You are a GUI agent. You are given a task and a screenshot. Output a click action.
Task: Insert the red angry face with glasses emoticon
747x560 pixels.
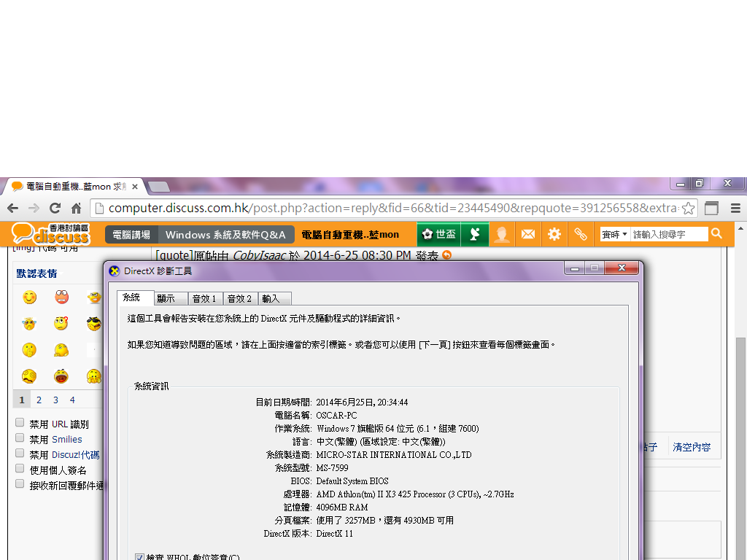(61, 297)
